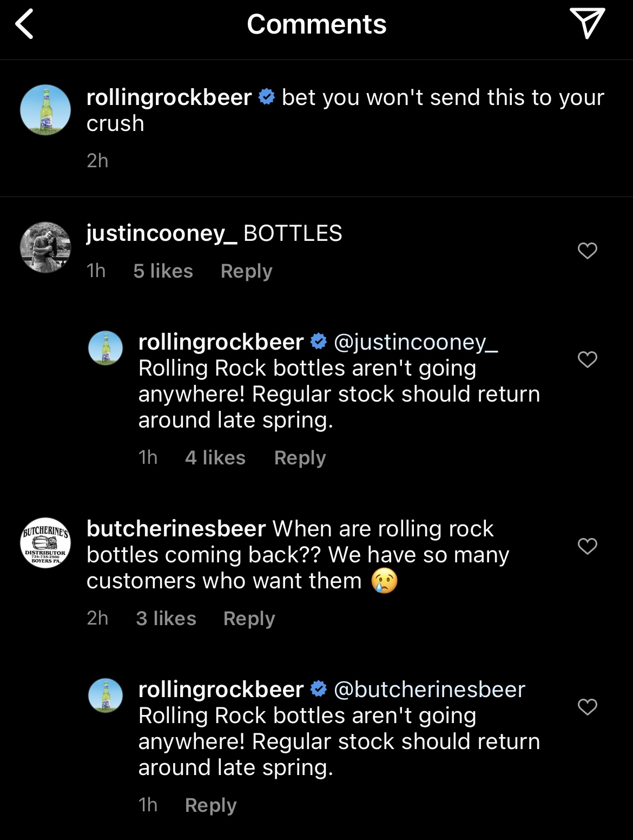
Task: Open rollingrockbeer's profile picture in caption
Action: point(45,110)
